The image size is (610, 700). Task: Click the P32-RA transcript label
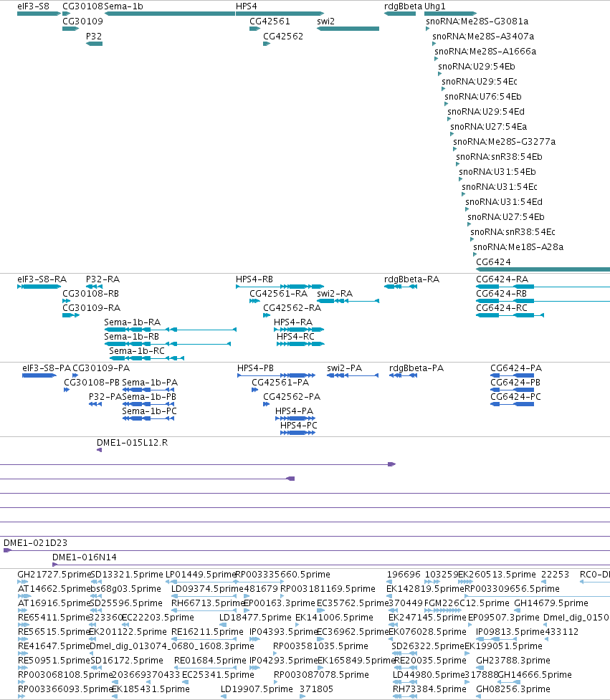(x=103, y=279)
